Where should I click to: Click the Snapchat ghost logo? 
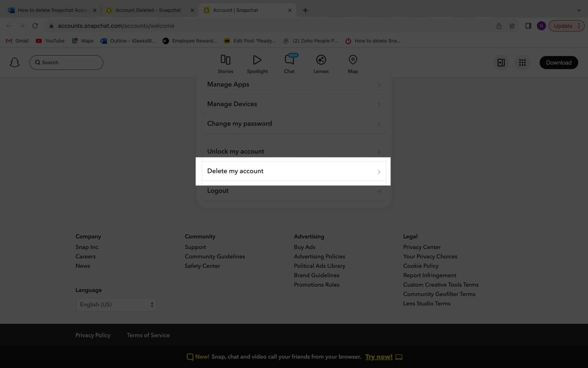(x=15, y=62)
